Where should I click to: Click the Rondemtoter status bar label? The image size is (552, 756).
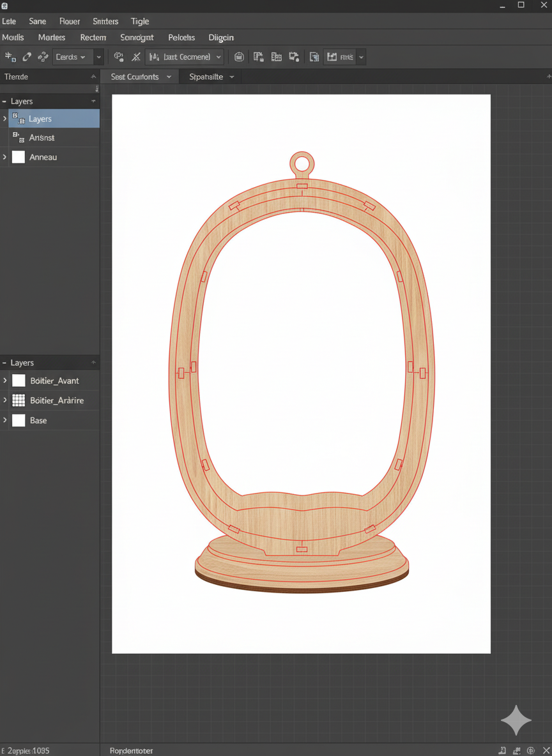[131, 750]
